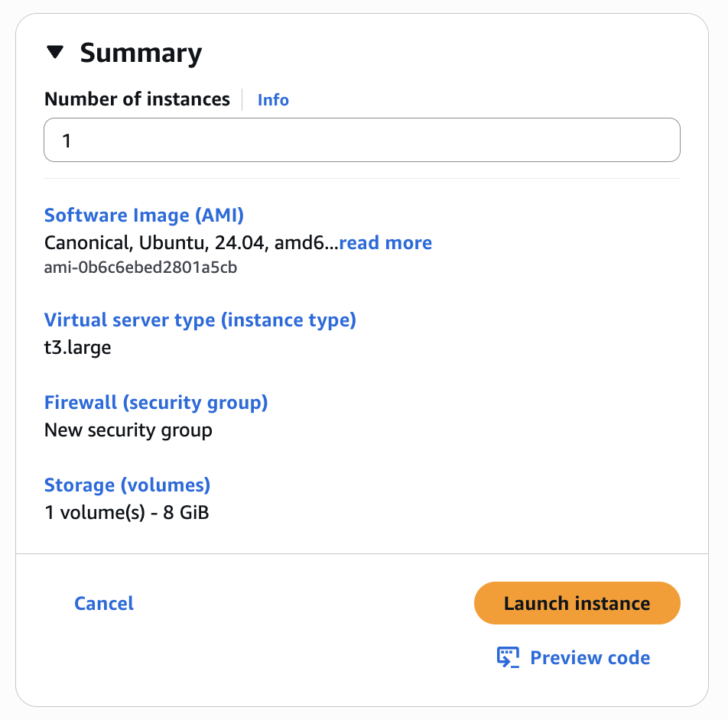Open the Info link for instances
Image resolution: width=728 pixels, height=720 pixels.
pos(273,99)
